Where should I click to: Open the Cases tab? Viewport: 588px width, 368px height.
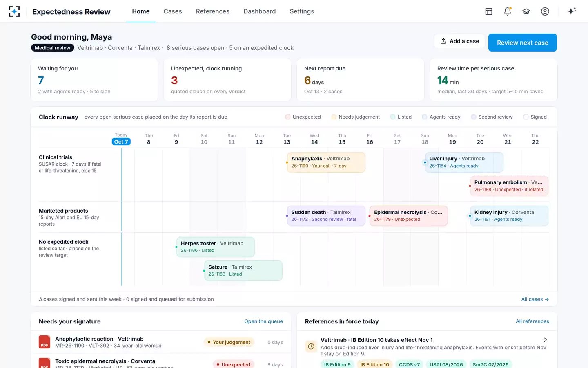tap(173, 11)
